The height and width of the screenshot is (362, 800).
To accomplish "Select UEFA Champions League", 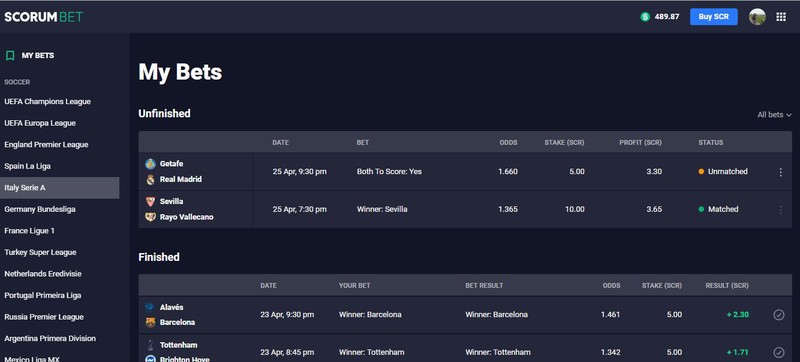I will tap(47, 101).
